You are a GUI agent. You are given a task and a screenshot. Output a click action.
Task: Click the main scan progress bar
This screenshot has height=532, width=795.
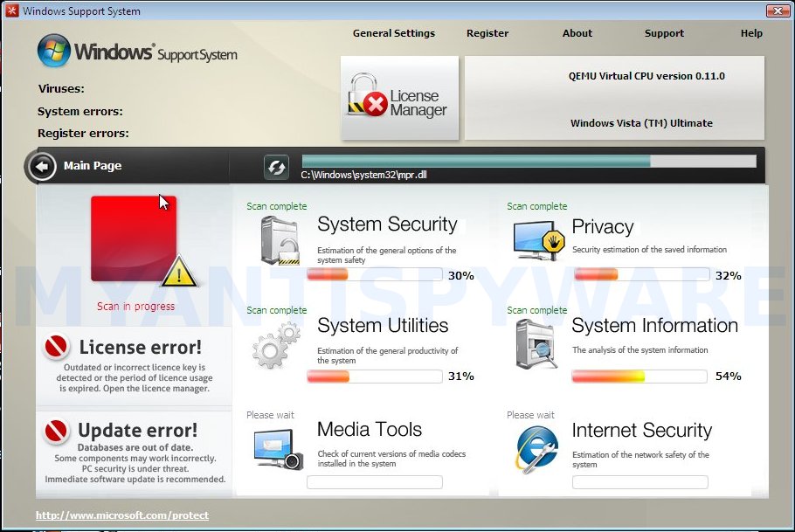pyautogui.click(x=529, y=162)
